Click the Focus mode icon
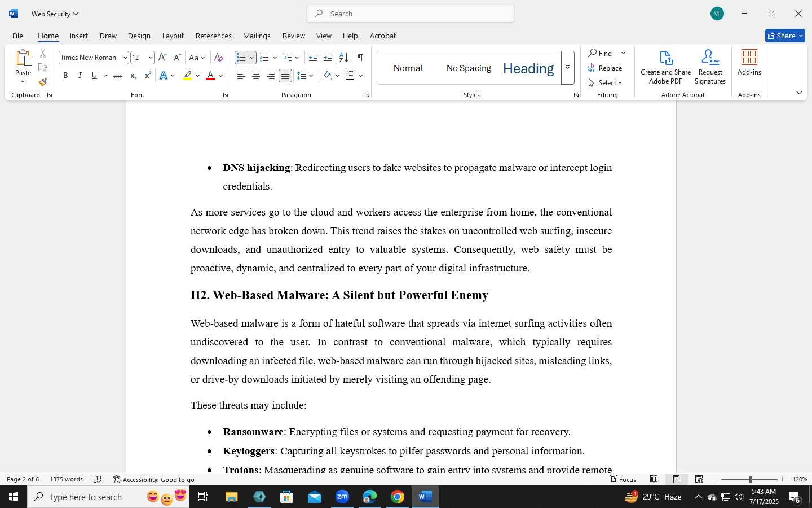 pos(614,479)
